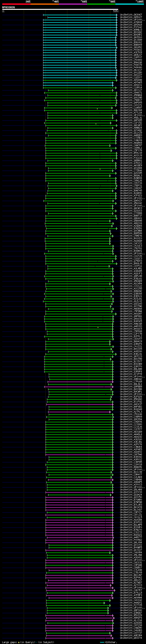Select hit label UniRef100_A3C5X9

coord(131,52)
